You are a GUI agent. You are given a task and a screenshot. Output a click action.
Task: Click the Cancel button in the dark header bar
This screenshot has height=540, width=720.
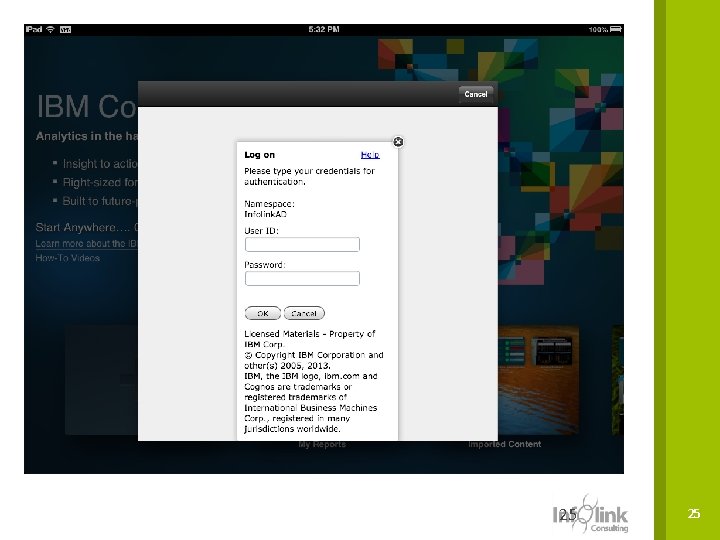tap(476, 94)
